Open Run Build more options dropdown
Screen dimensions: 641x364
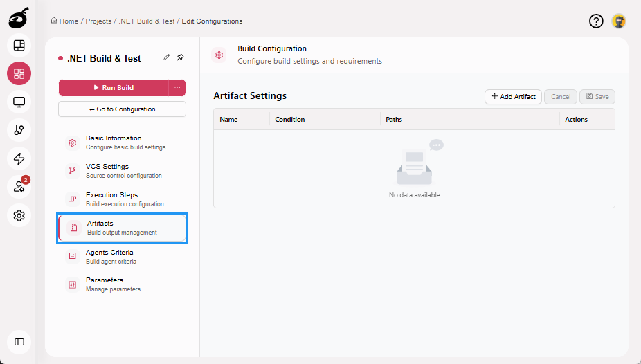177,87
